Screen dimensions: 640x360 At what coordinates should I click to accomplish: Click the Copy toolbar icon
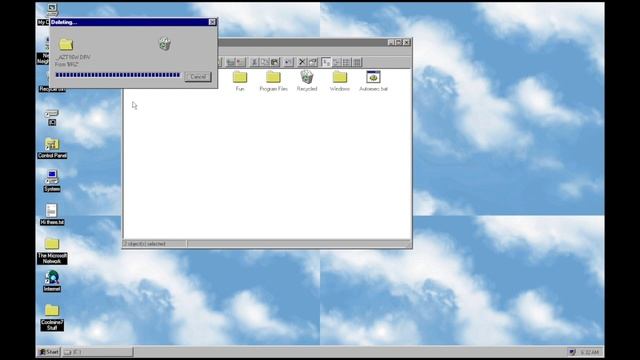point(264,62)
